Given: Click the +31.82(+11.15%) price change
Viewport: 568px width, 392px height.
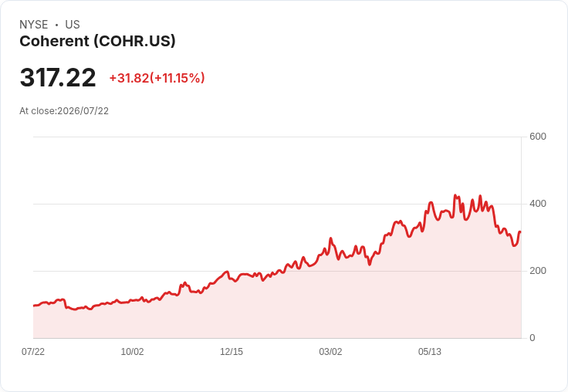Looking at the screenshot, I should tap(157, 78).
